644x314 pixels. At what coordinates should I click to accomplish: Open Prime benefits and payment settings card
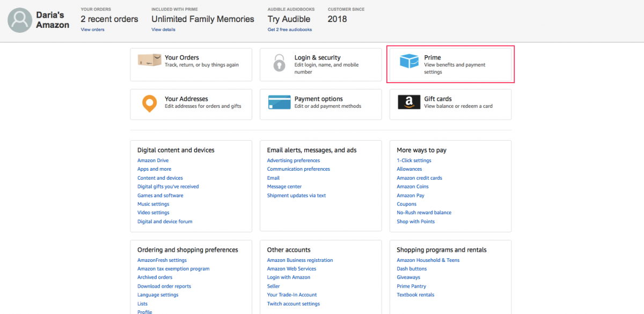pyautogui.click(x=450, y=64)
